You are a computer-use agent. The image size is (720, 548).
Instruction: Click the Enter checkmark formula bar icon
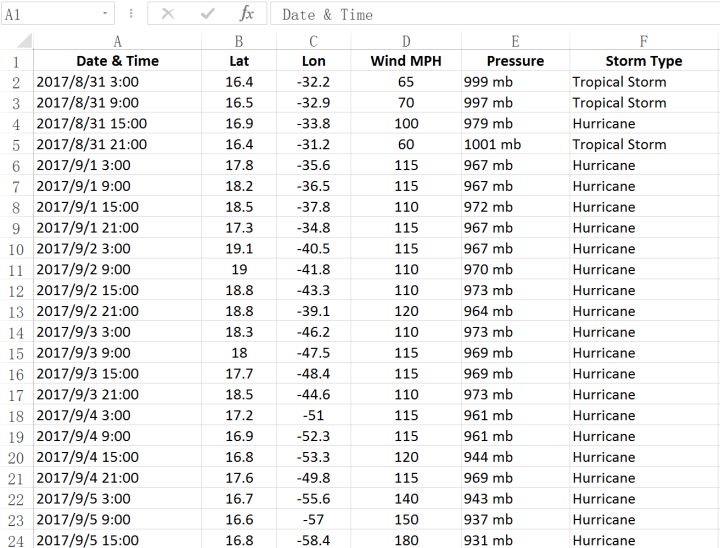pyautogui.click(x=208, y=14)
